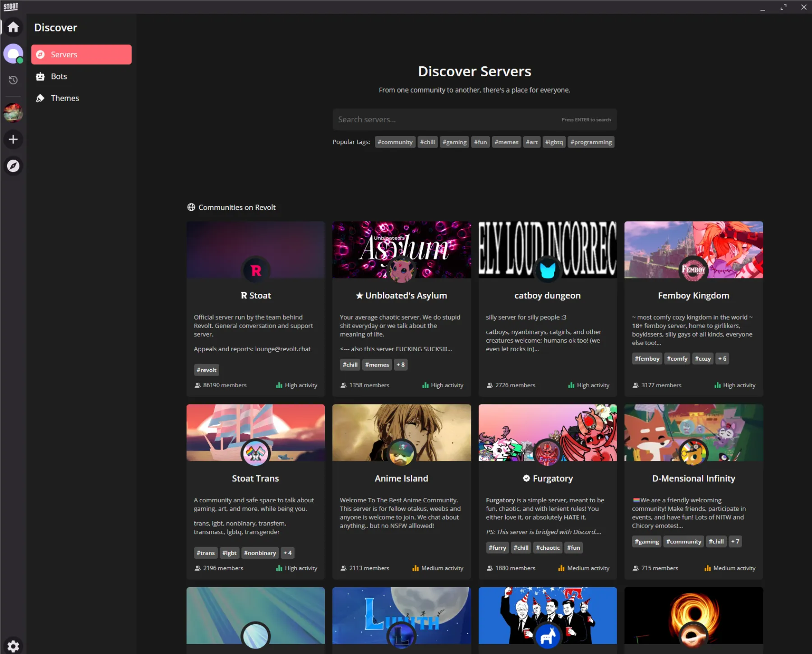Click the plus icon to add a server

pos(13,139)
